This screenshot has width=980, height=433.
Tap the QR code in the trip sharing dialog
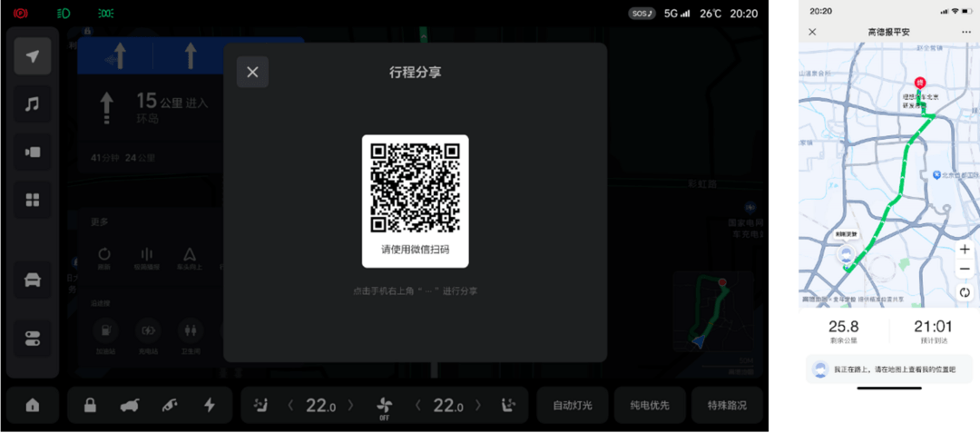pos(415,188)
